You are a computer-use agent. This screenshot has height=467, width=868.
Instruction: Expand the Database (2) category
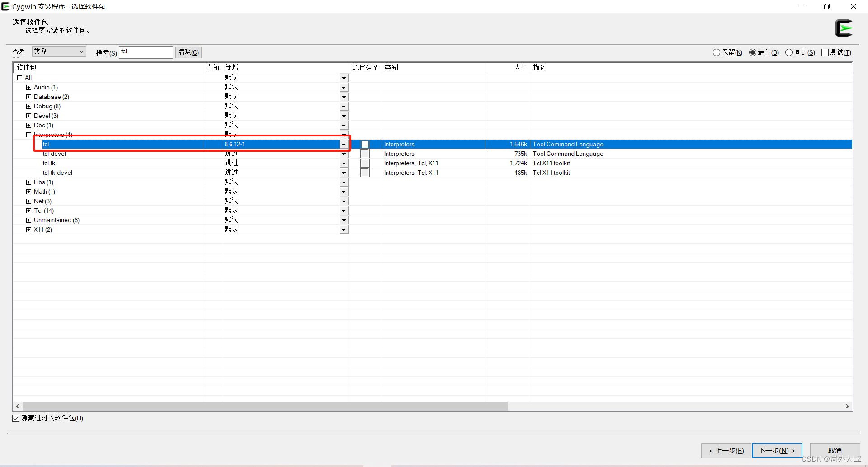29,97
